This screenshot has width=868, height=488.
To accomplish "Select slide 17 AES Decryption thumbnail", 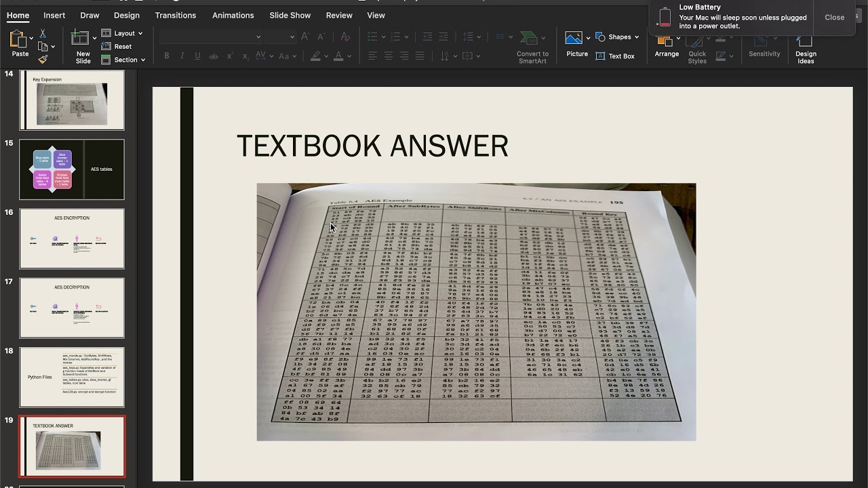I will [x=72, y=308].
